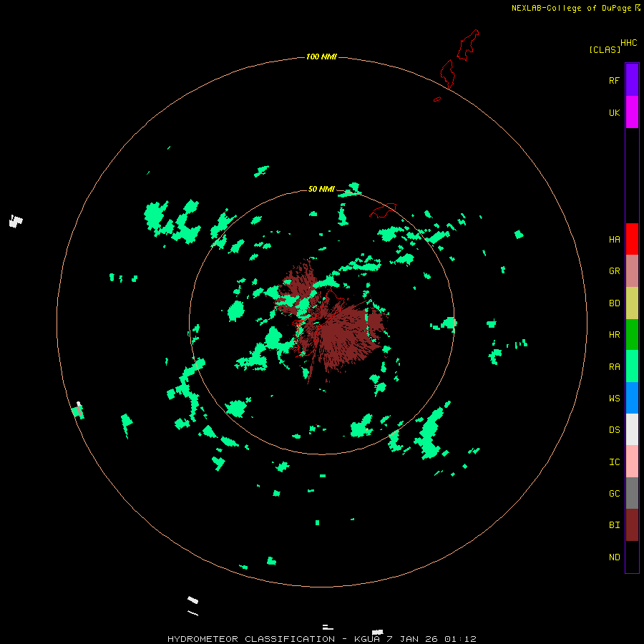This screenshot has height=644, width=644.
Task: Click the KGUA station identifier
Action: pyautogui.click(x=366, y=639)
